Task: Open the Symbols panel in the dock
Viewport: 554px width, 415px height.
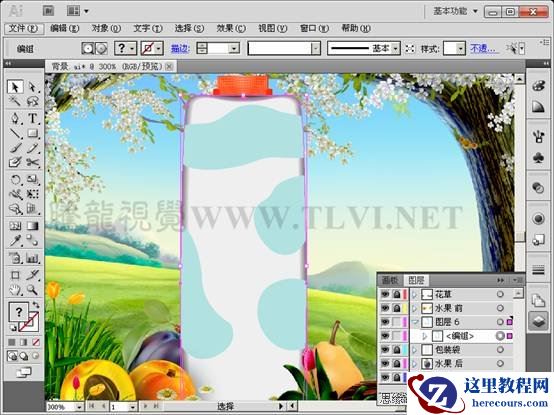Action: (538, 158)
